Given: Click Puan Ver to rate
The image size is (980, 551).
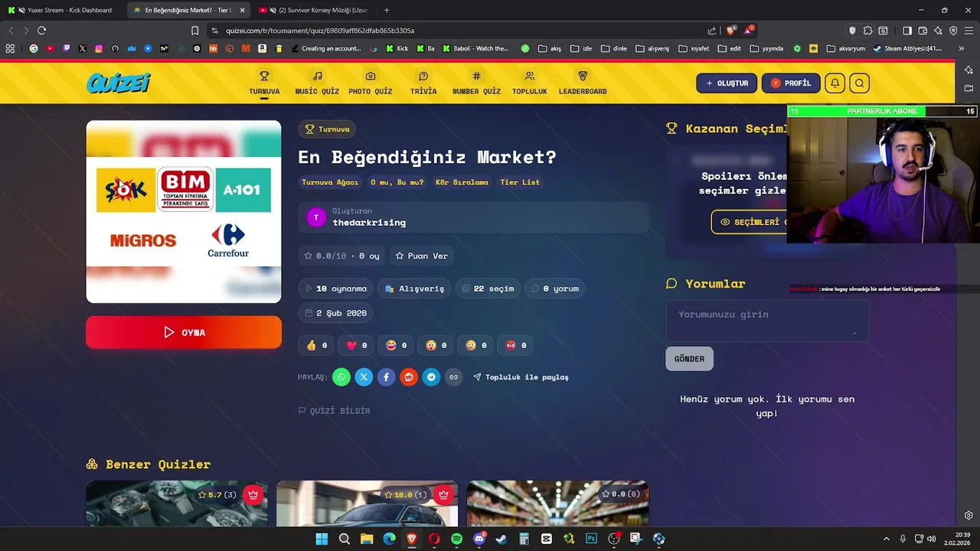Looking at the screenshot, I should (422, 256).
